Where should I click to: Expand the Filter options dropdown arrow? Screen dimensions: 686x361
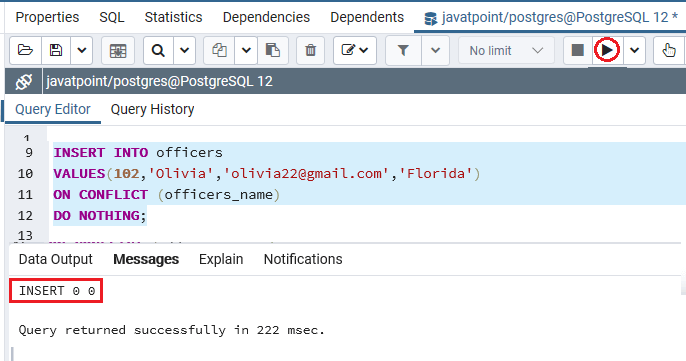tap(435, 50)
